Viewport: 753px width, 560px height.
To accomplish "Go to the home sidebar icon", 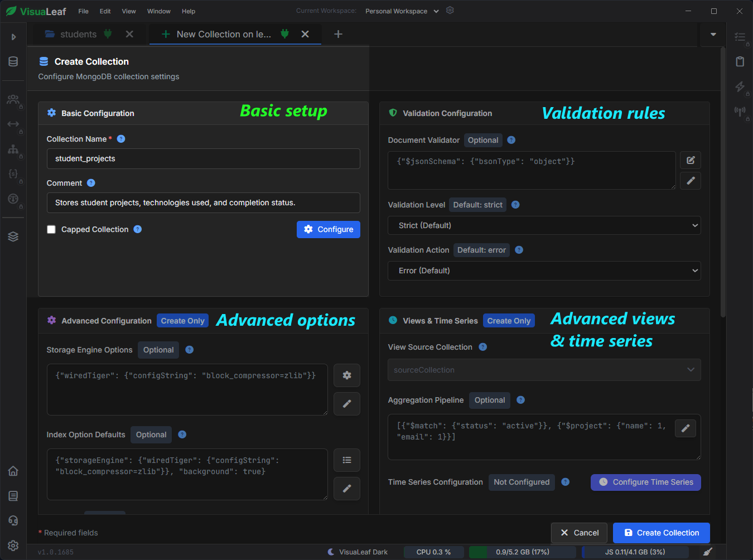I will tap(13, 471).
